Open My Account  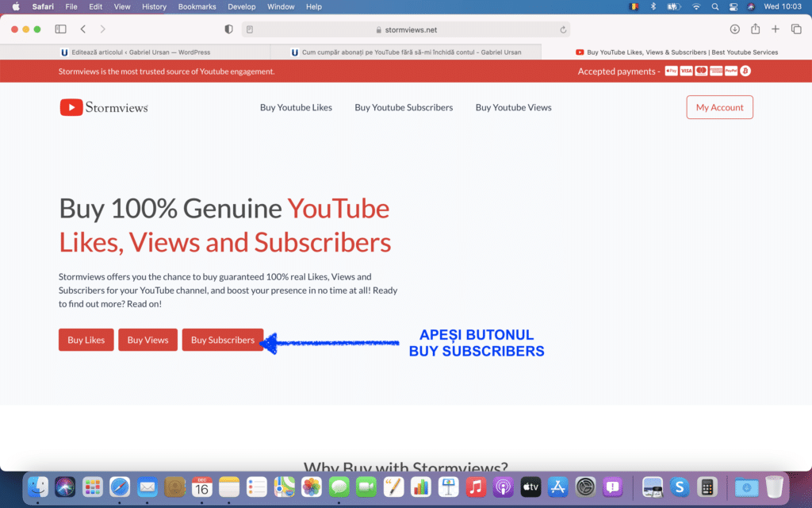pyautogui.click(x=720, y=107)
